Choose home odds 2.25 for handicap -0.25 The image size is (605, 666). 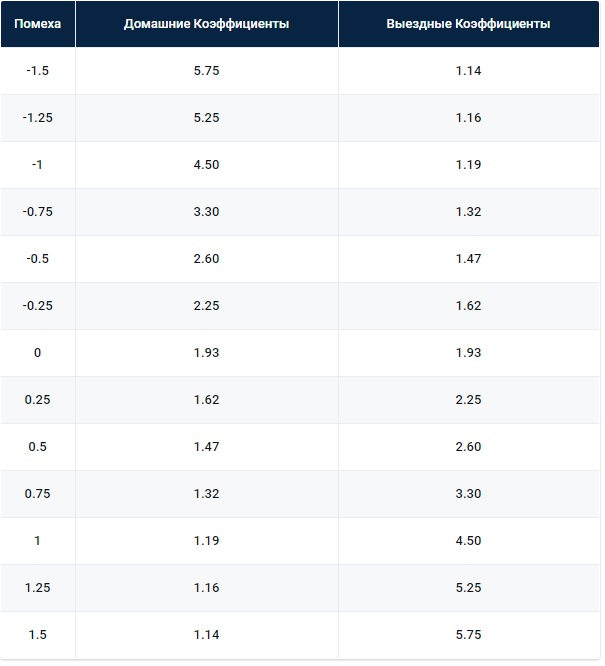pos(206,306)
